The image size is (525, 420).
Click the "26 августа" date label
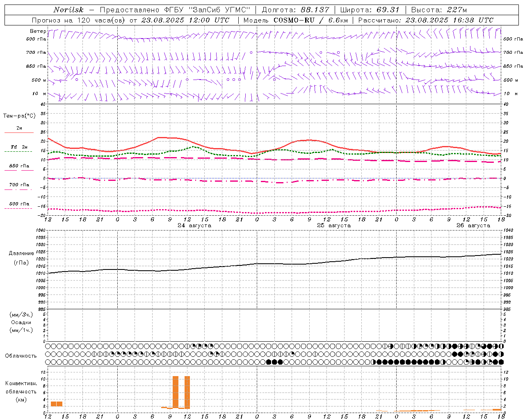(473, 226)
